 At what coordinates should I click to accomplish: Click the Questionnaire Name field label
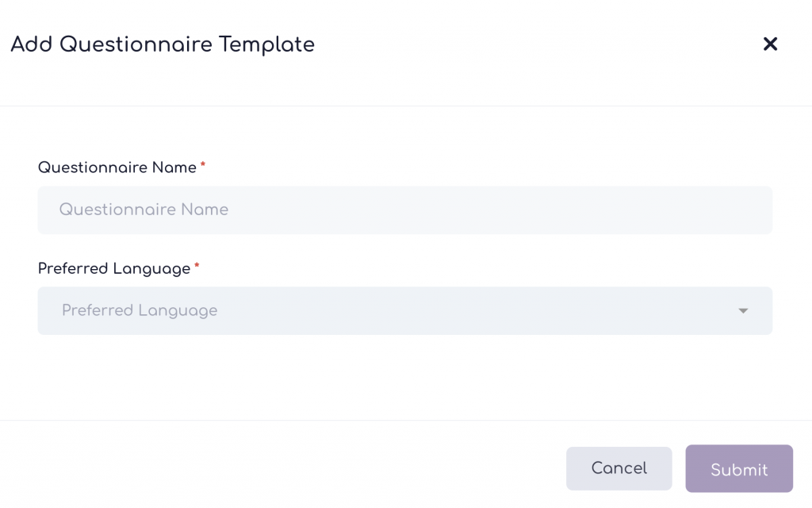point(117,167)
